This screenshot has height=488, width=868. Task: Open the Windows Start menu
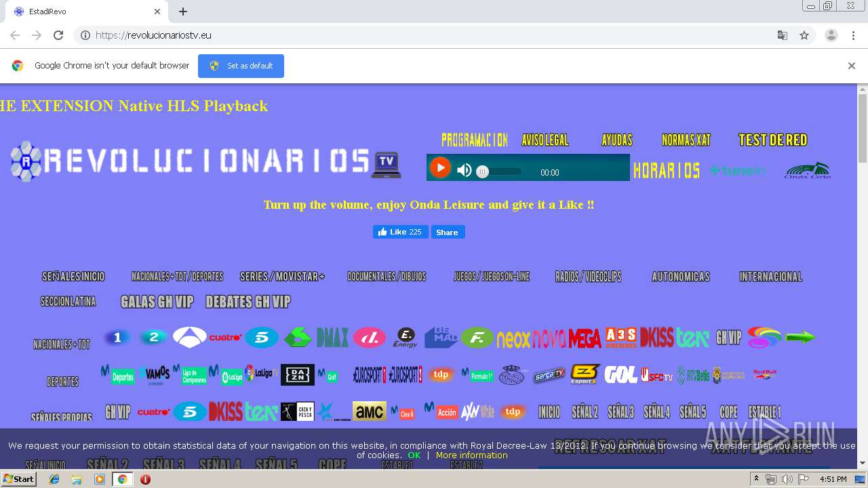(x=18, y=479)
